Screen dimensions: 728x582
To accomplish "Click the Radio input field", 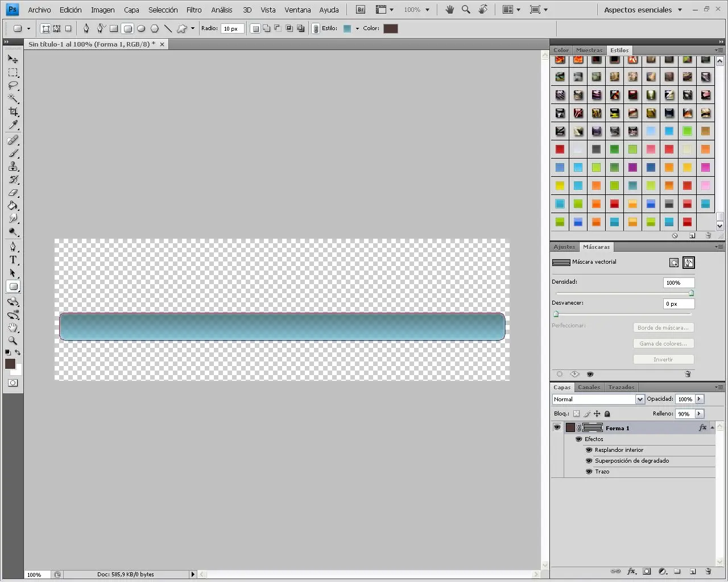I will coord(233,28).
